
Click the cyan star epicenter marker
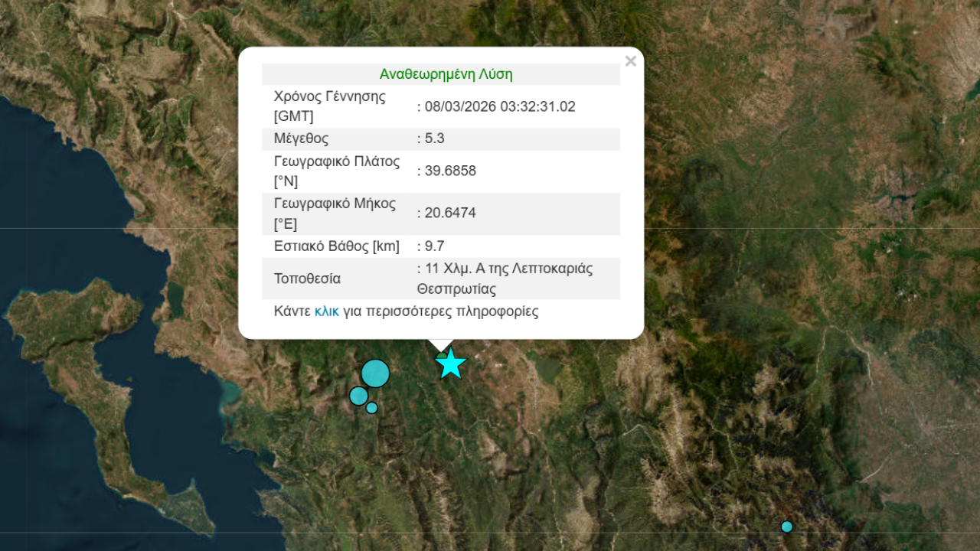(x=451, y=364)
